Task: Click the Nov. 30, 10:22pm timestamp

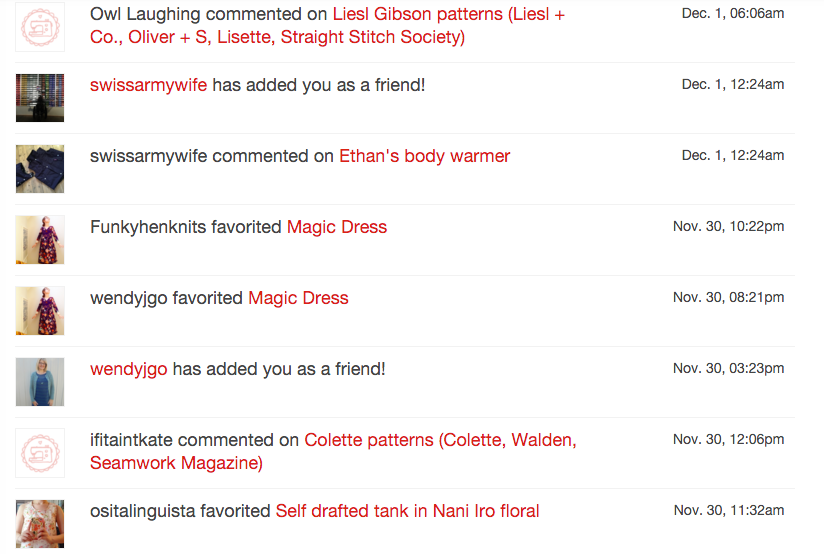Action: (x=728, y=226)
